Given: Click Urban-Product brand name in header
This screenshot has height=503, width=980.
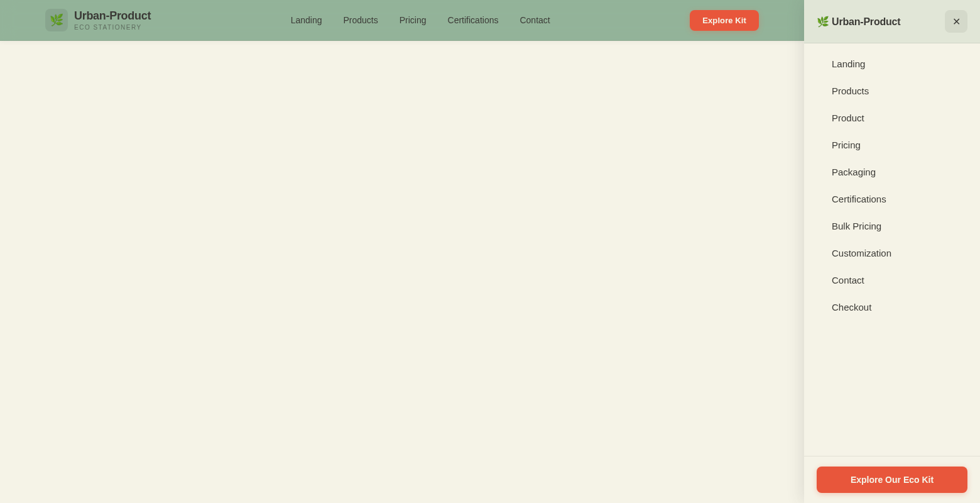Looking at the screenshot, I should pyautogui.click(x=112, y=16).
